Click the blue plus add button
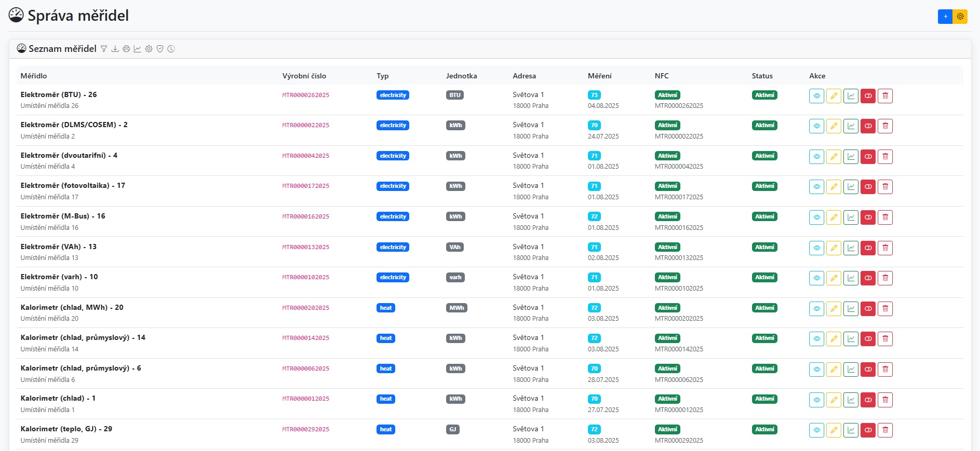980x451 pixels. 945,17
